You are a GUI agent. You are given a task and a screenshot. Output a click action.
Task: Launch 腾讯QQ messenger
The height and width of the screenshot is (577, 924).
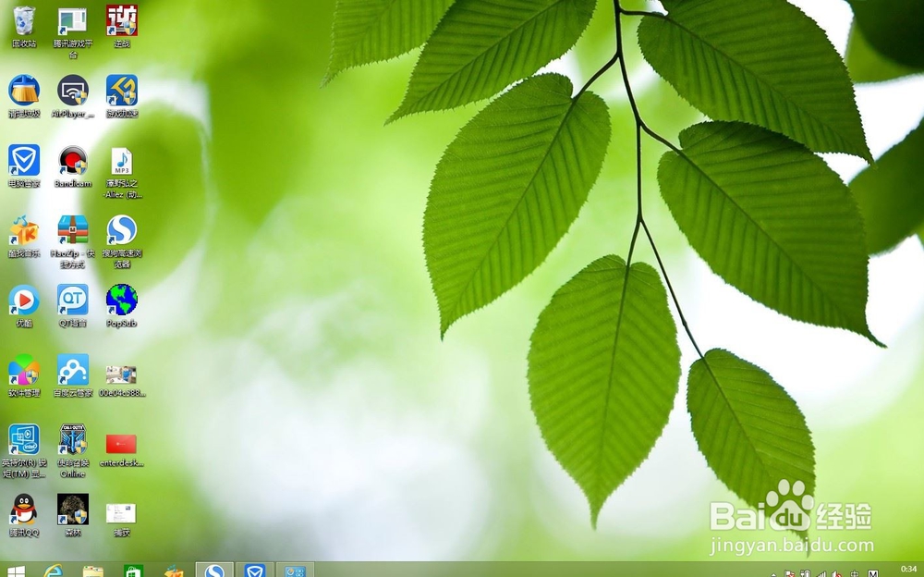tap(22, 509)
